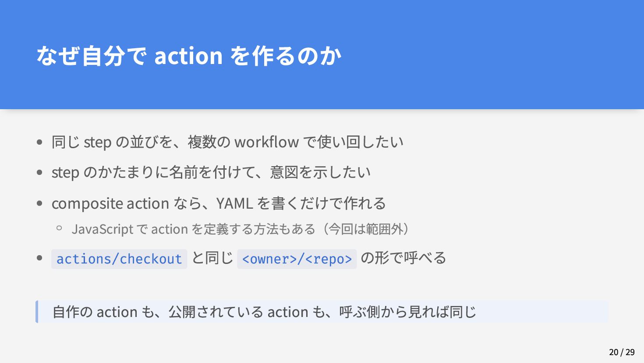Viewport: 644px width, 363px height.
Task: Click the slide title なぜ自分で action を作るのか
Action: [x=189, y=56]
